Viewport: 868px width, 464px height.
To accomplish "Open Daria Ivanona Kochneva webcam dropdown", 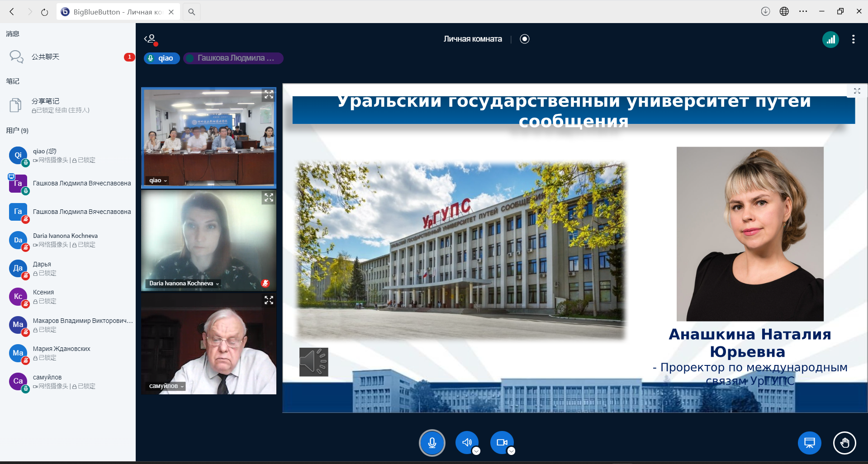I will tap(184, 284).
